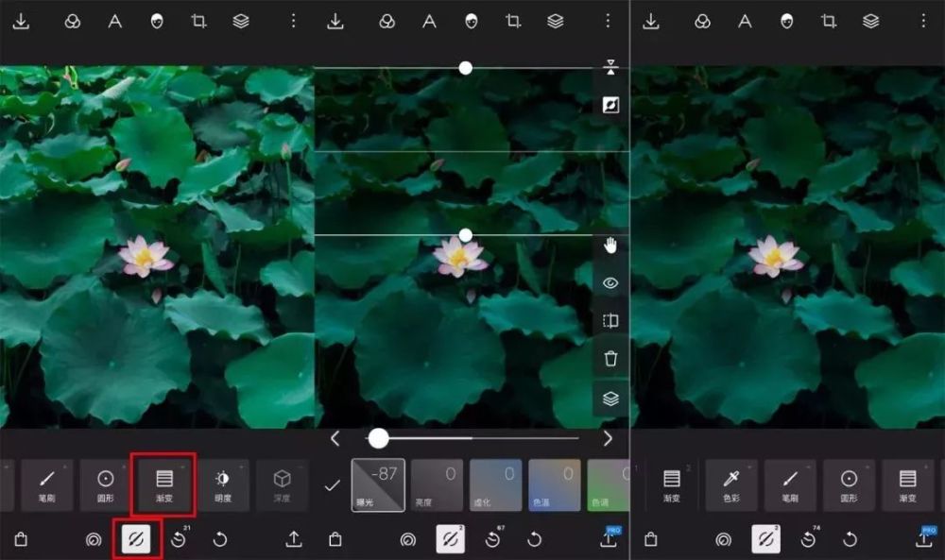The width and height of the screenshot is (945, 560).
Task: Open the layers icon in middle screen top toolbar
Action: [x=556, y=22]
